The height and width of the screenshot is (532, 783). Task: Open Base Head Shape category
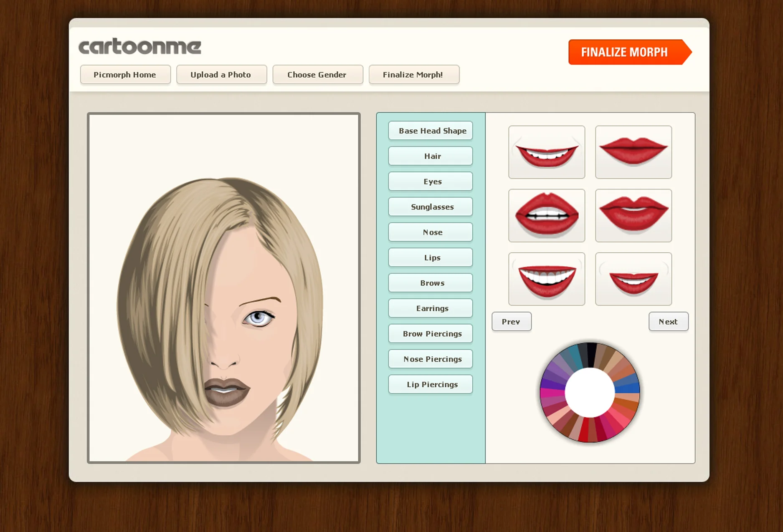pyautogui.click(x=431, y=131)
